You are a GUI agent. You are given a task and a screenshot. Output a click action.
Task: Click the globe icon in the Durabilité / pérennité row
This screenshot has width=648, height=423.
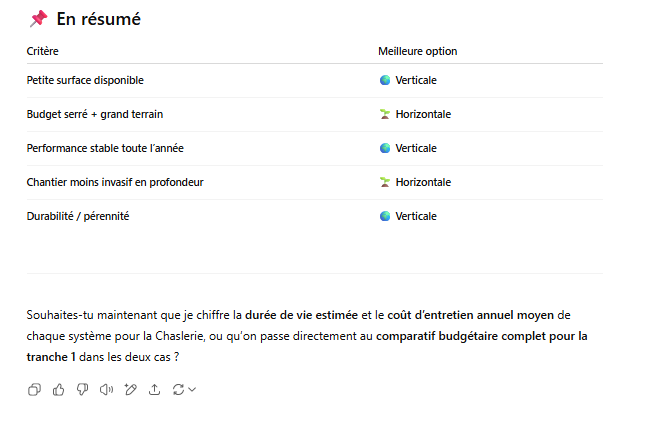coord(385,216)
